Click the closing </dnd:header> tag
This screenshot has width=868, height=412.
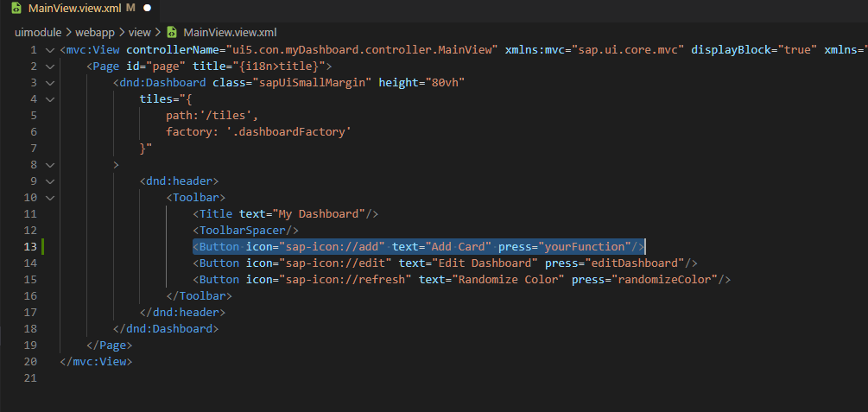coord(183,313)
